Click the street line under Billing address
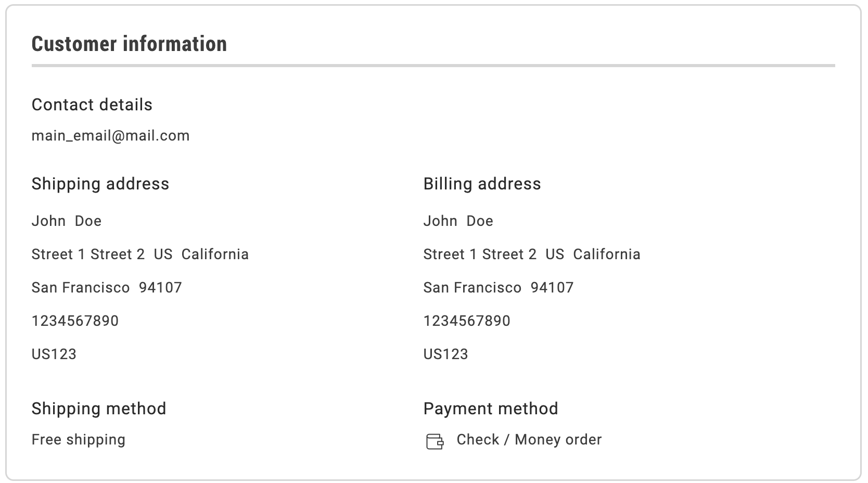Viewport: 868px width, 483px height. point(531,255)
